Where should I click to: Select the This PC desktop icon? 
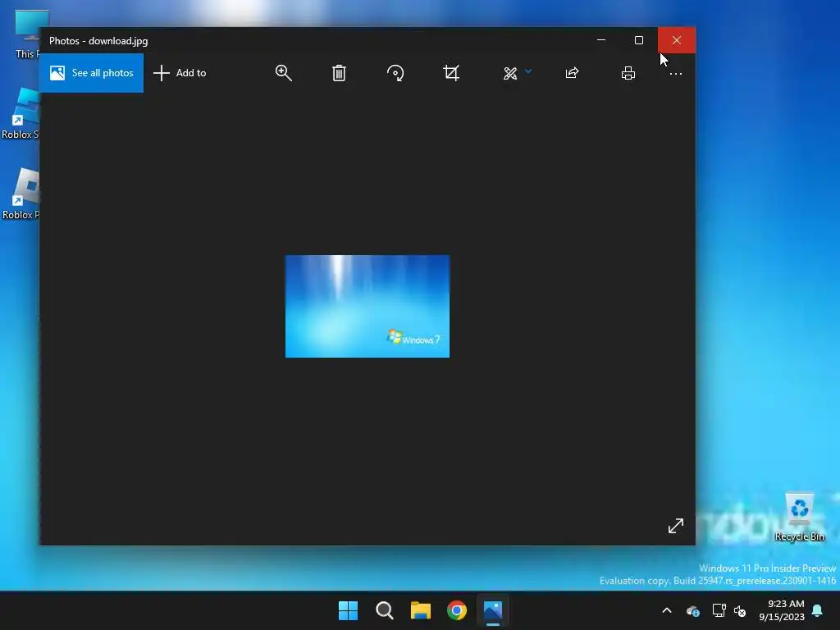pyautogui.click(x=27, y=34)
